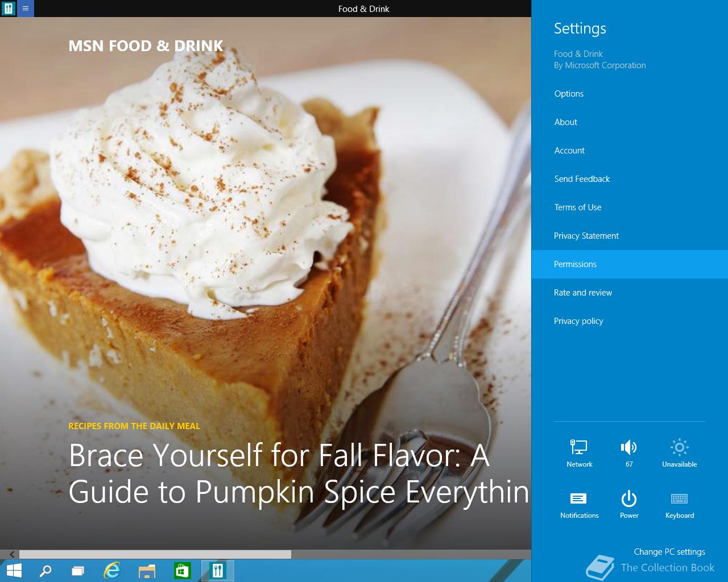Open File Explorer from the taskbar
This screenshot has width=728, height=582.
tap(147, 571)
